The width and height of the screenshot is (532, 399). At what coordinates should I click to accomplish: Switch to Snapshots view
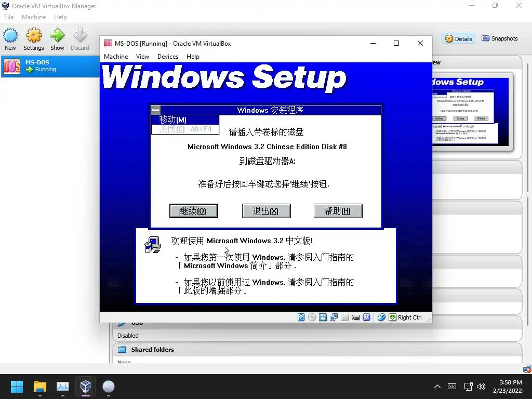[500, 38]
